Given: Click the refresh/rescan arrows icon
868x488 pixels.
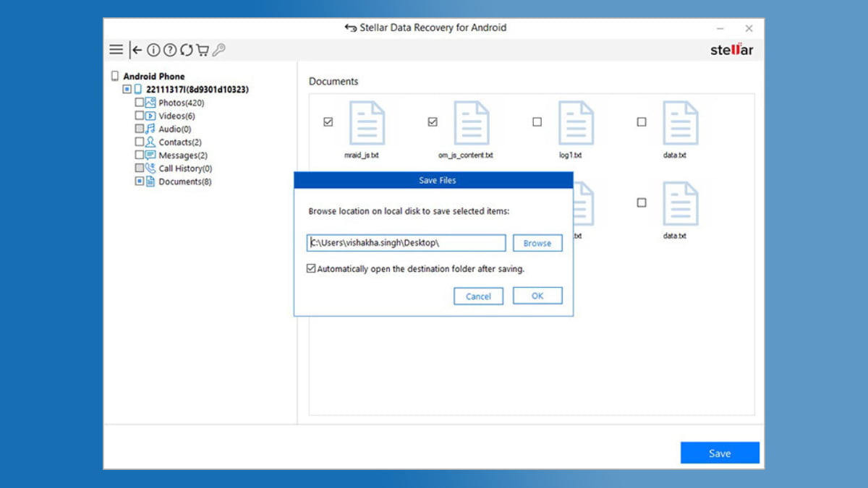Looking at the screenshot, I should tap(187, 50).
